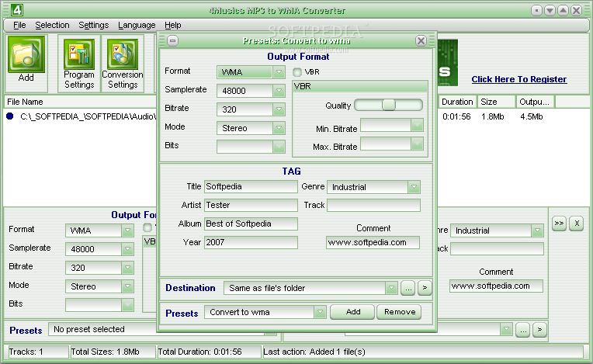Select the C:\_SOFTPEDIA_ file row
This screenshot has width=593, height=364.
tap(88, 116)
